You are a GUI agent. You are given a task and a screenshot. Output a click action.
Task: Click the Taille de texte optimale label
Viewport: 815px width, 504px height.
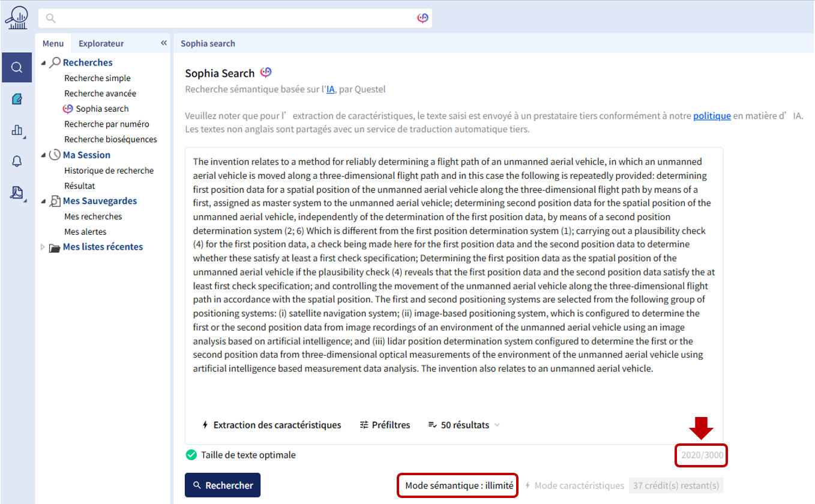pos(248,455)
